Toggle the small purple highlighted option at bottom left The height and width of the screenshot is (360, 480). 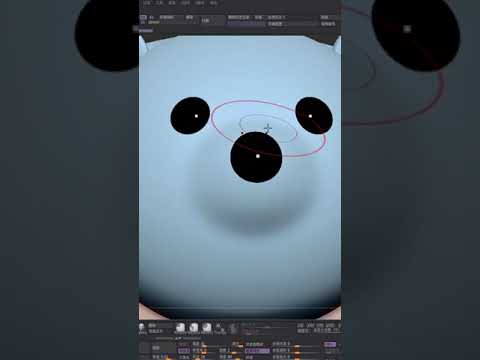pyautogui.click(x=183, y=351)
